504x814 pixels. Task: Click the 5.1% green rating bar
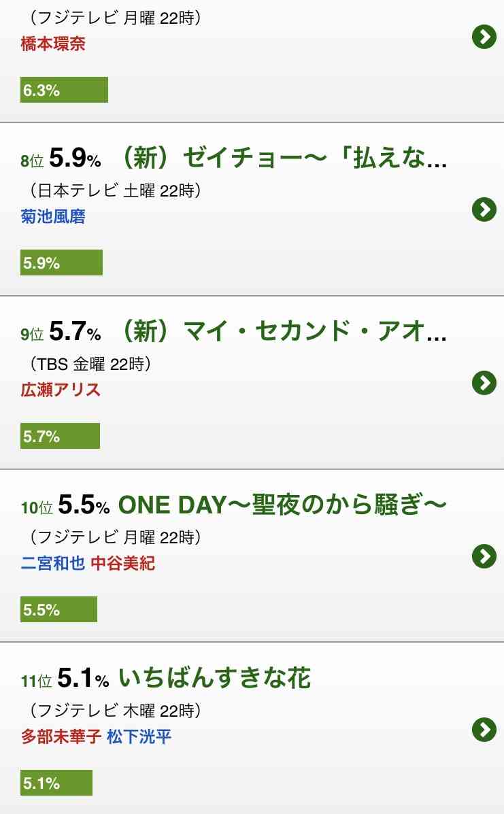tap(56, 783)
